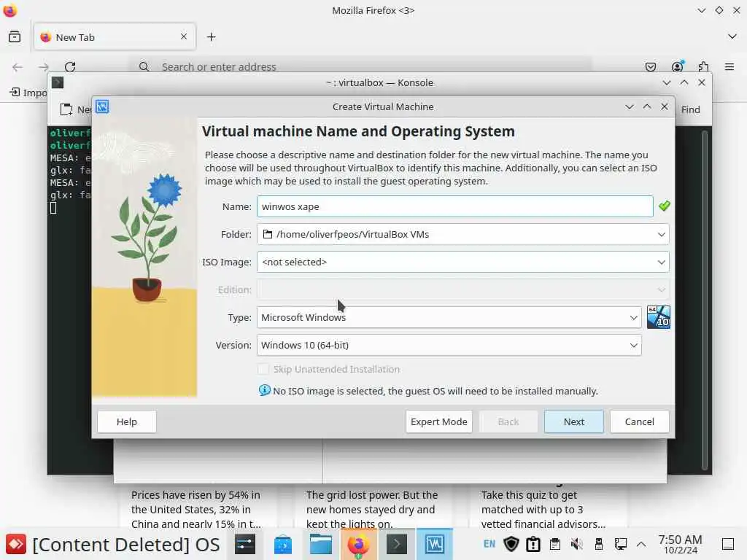747x560 pixels.
Task: Open Firefox extensions puzzle icon
Action: pyautogui.click(x=703, y=66)
